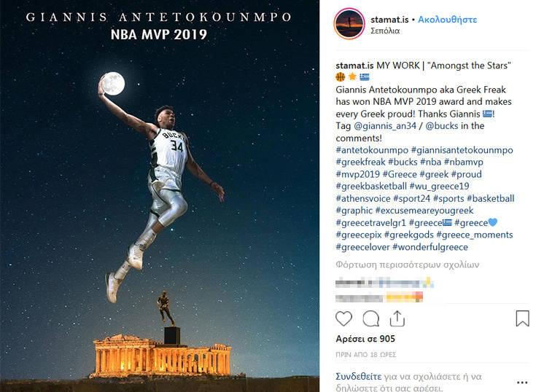This screenshot has height=392, width=536.
Task: Open comments via speech bubble icon
Action: (370, 318)
